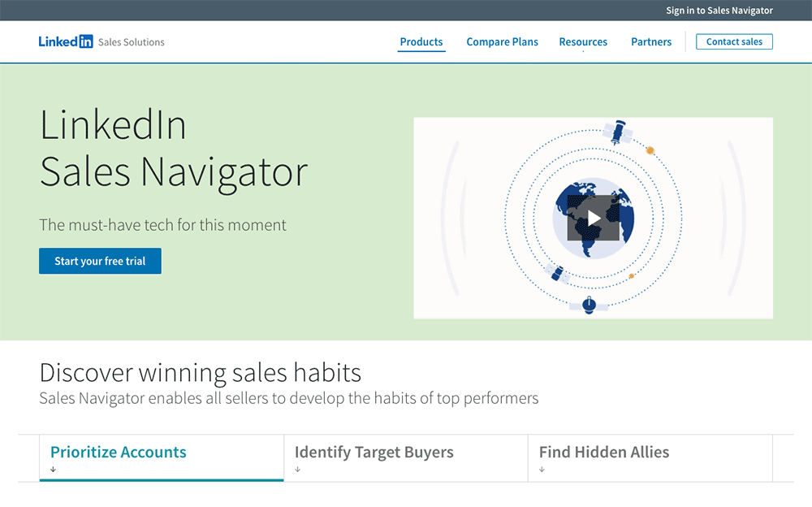Image resolution: width=812 pixels, height=507 pixels.
Task: Open the Partners page
Action: point(651,42)
